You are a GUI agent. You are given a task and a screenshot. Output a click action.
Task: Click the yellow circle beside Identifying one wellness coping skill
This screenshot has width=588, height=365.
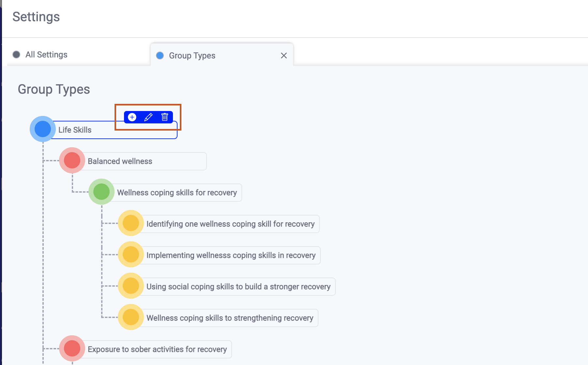130,223
